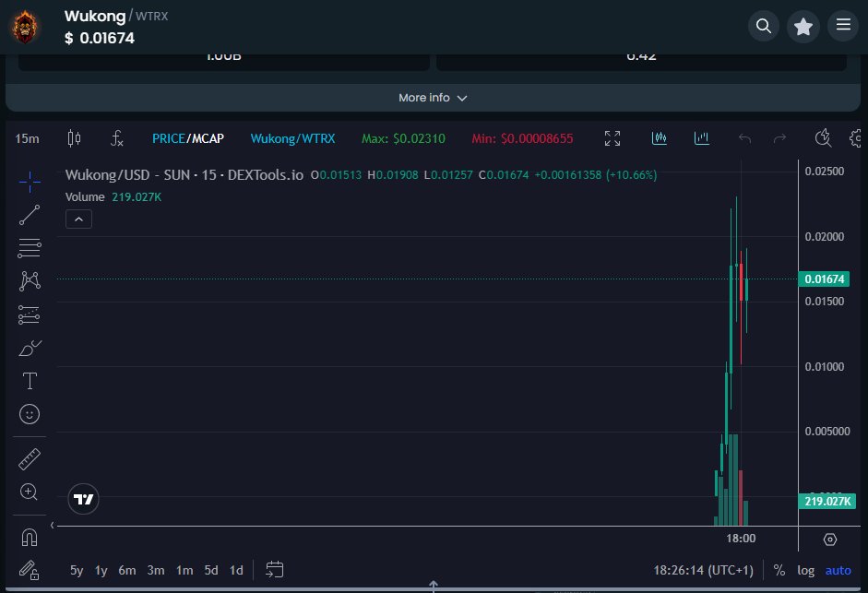Activate the zoom in tool
Screen dimensions: 868x593
(x=29, y=492)
